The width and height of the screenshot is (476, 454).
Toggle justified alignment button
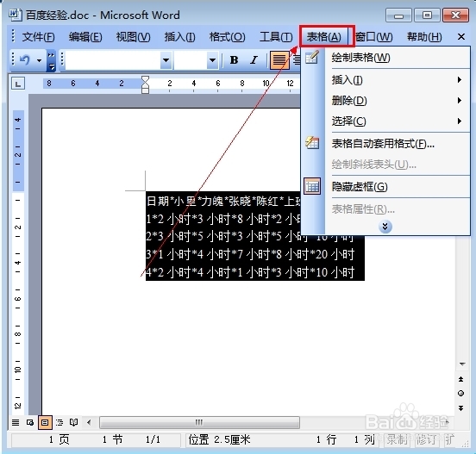[x=279, y=59]
